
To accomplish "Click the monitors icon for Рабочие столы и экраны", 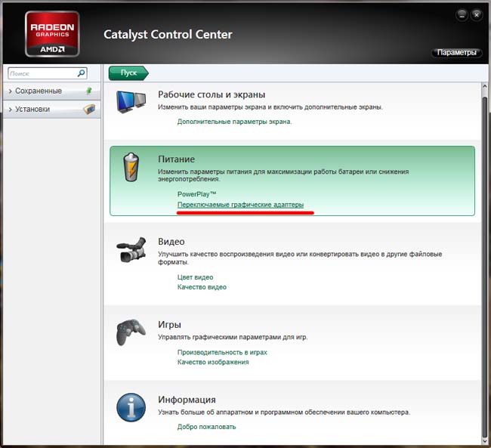I will 131,102.
